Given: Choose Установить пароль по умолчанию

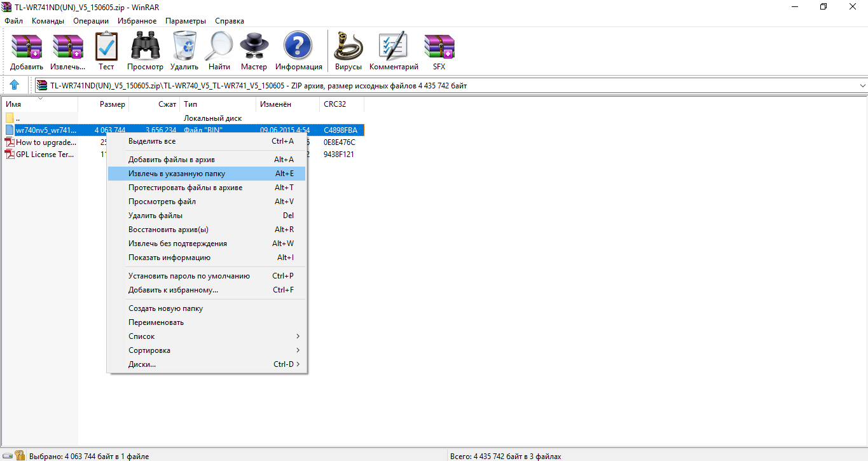Looking at the screenshot, I should [x=207, y=276].
